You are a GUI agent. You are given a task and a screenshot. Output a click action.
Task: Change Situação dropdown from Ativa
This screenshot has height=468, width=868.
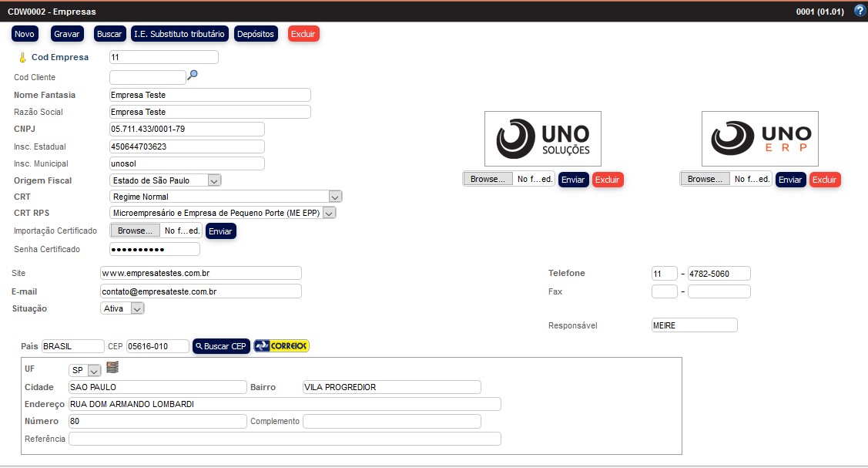coord(122,308)
